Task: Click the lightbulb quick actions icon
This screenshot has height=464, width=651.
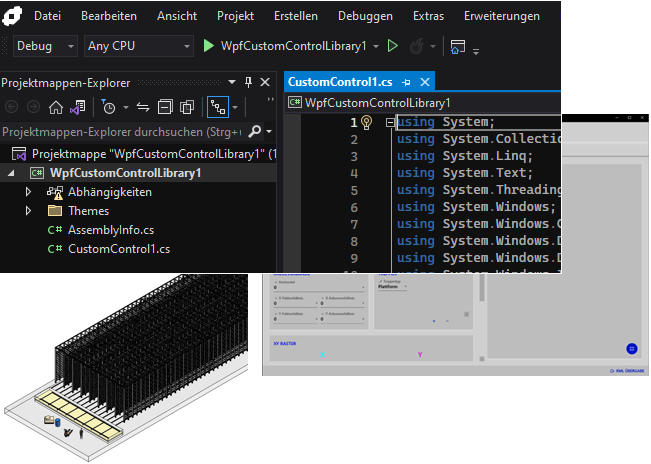Action: point(366,123)
